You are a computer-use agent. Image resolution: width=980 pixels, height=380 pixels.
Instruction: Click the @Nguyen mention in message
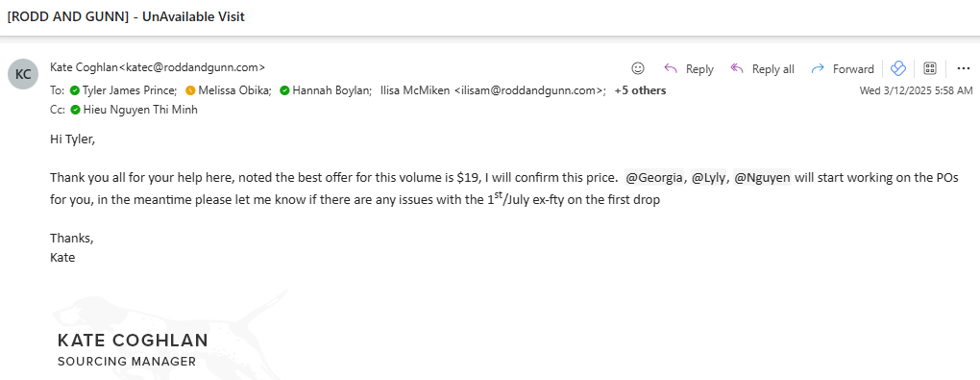[763, 178]
